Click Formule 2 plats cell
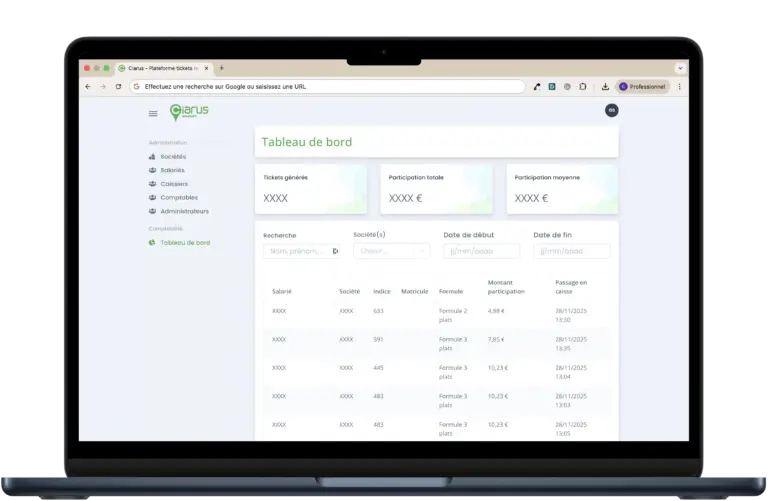 (x=453, y=315)
